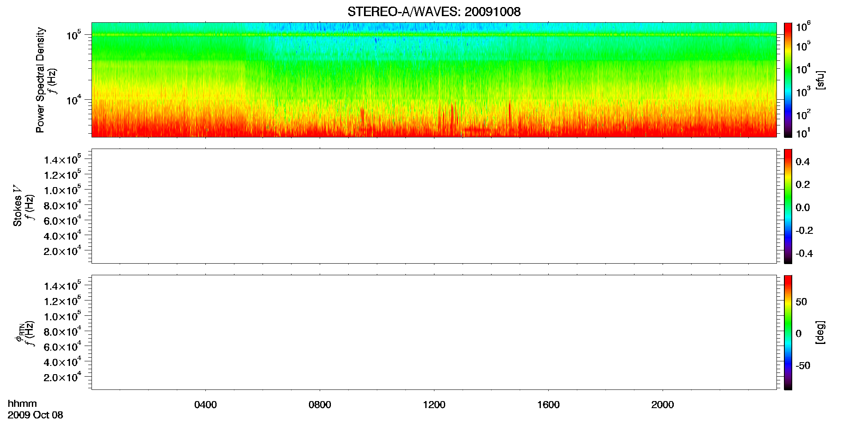
Task: Click the [sfu] units label
Action: click(820, 80)
